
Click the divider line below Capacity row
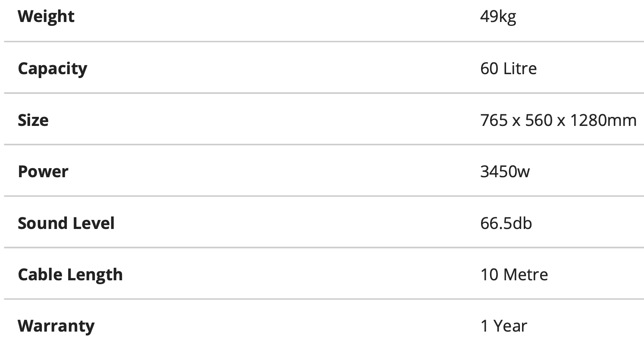coord(324,93)
